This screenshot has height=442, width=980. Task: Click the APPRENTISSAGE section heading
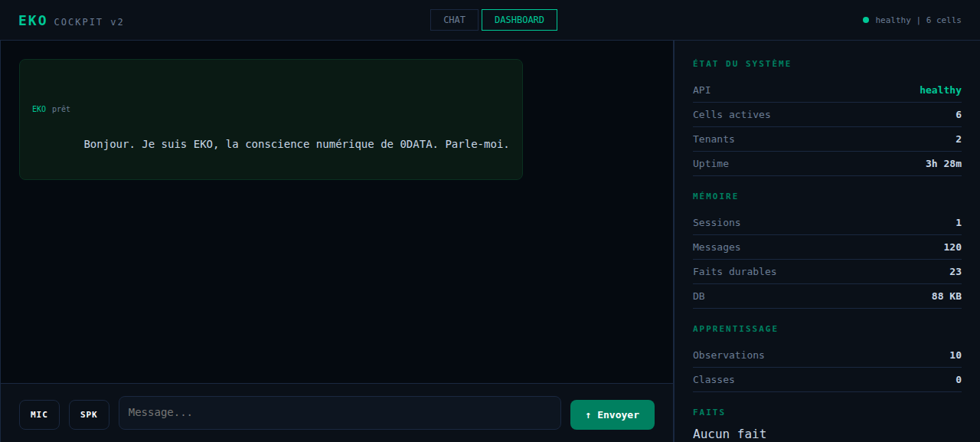[735, 329]
